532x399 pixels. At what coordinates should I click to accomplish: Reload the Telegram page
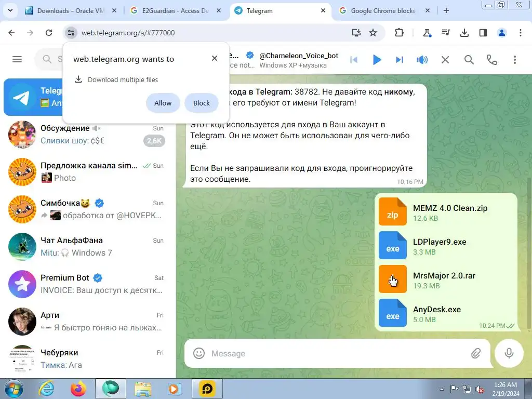[x=49, y=33]
